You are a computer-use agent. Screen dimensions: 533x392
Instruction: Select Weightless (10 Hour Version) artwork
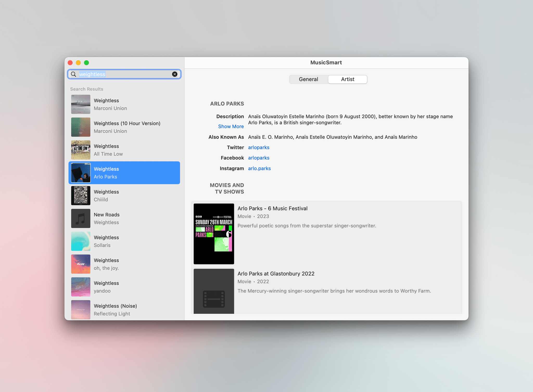point(81,127)
